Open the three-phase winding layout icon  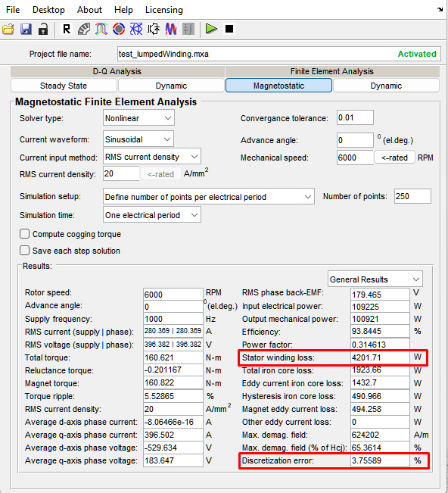(101, 30)
